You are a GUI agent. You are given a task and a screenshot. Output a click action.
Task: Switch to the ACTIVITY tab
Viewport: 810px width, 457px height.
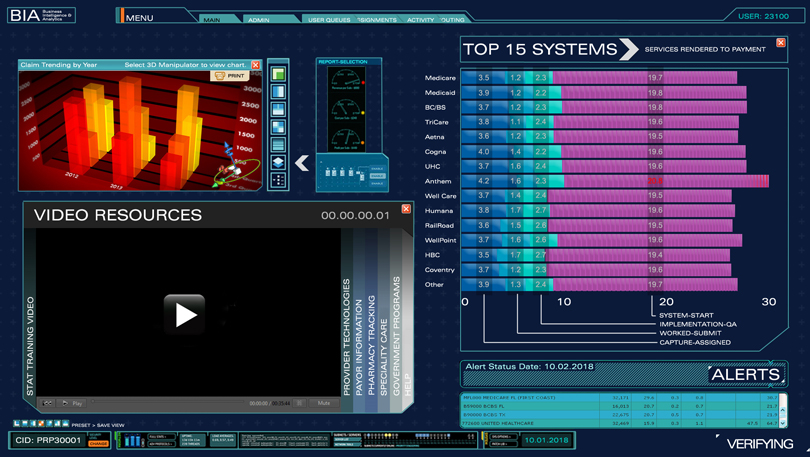(x=420, y=20)
